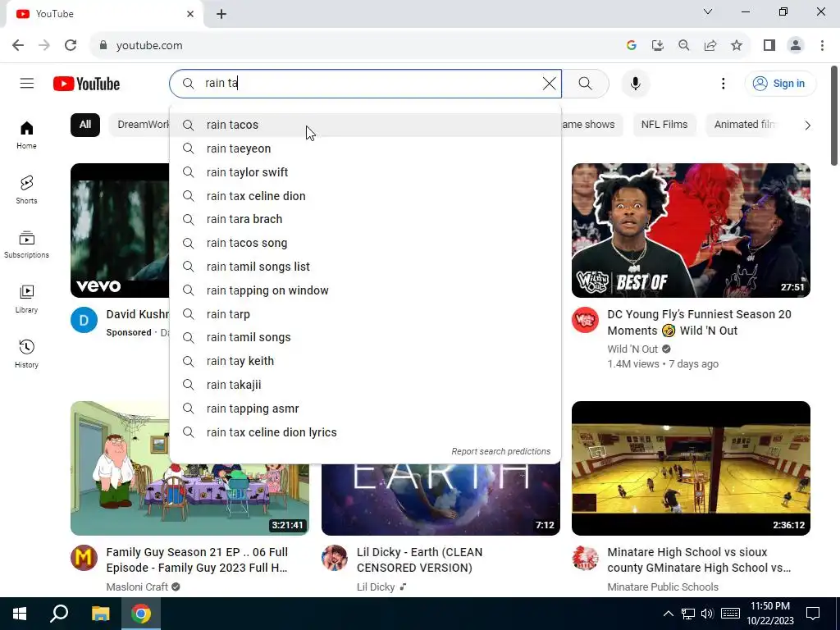Choose the 'rain tarp' suggestion
This screenshot has width=840, height=630.
[365, 314]
